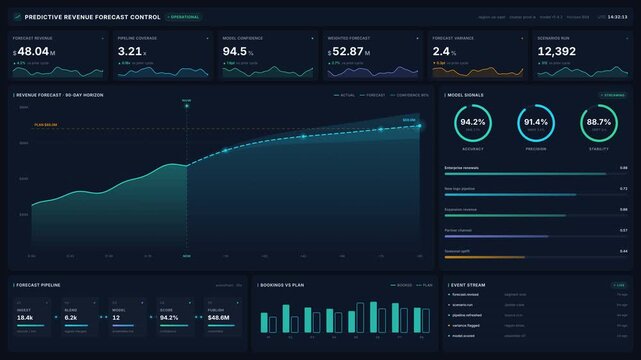
Task: Click the tallest outlined plan bar in bookings chart
Action: pos(360,318)
